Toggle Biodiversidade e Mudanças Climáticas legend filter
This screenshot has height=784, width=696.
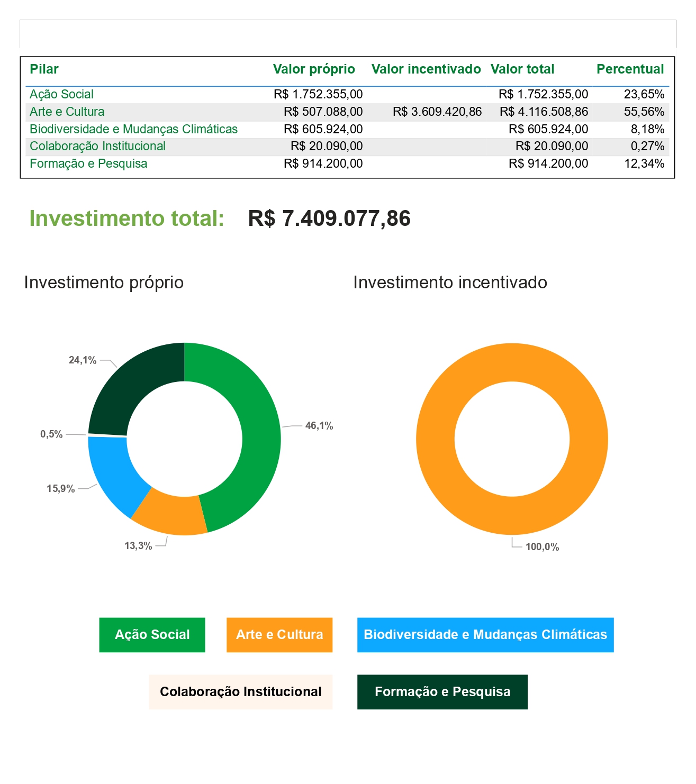pyautogui.click(x=485, y=635)
